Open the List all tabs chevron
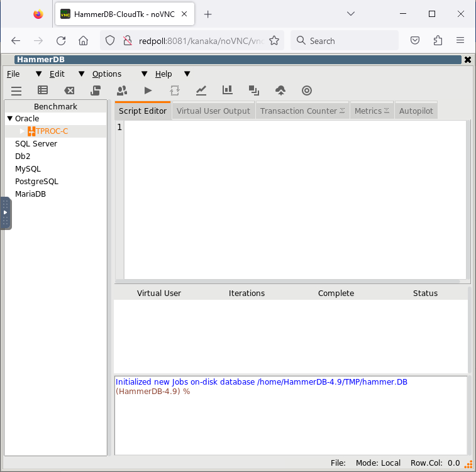 pyautogui.click(x=351, y=14)
